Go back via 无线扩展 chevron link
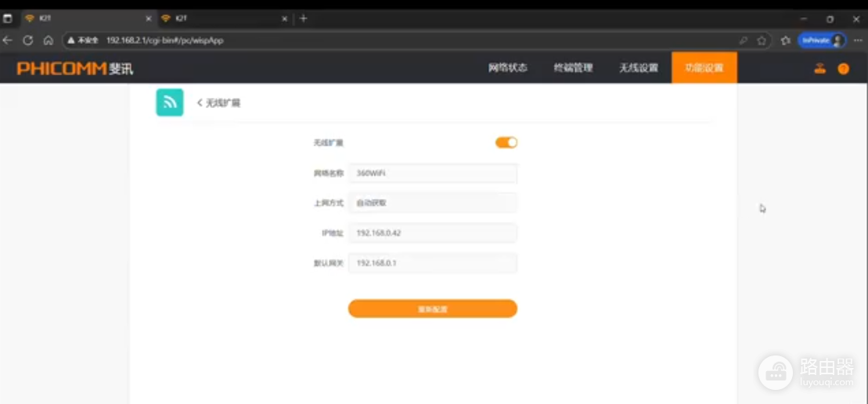Screen dimensions: 868x404 click(218, 103)
